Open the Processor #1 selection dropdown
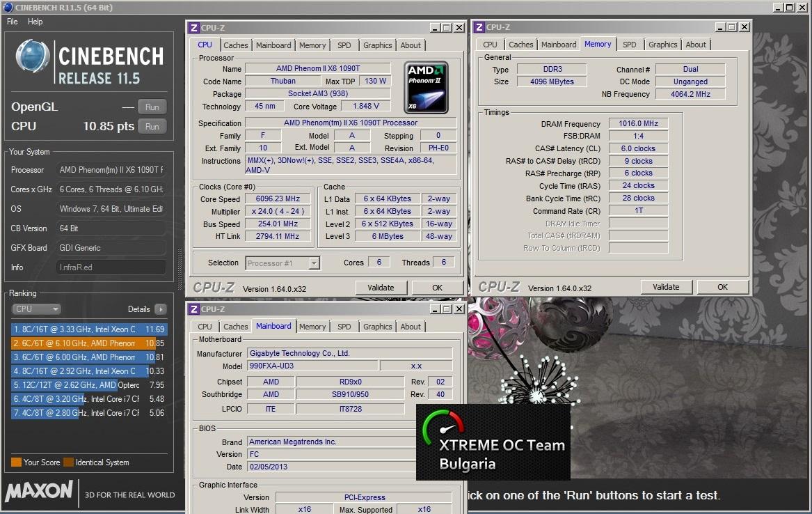Image resolution: width=812 pixels, height=514 pixels. (282, 263)
